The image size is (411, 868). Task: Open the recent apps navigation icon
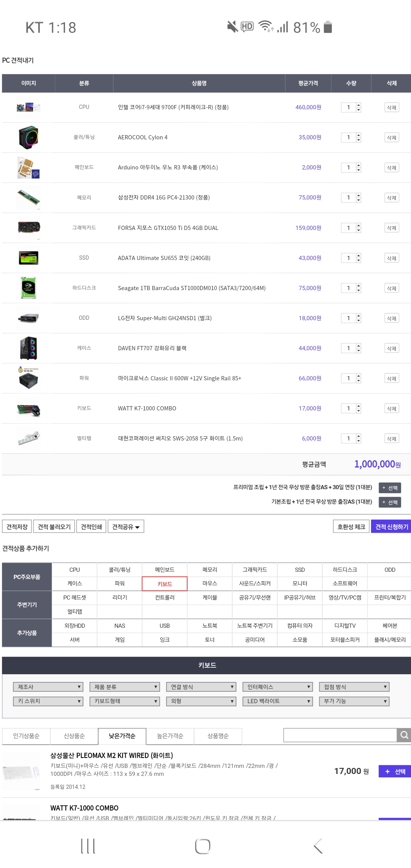coord(88,846)
